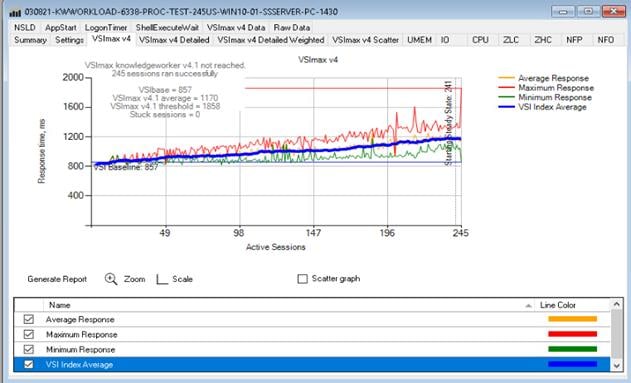Click the Active Sessions axis label

(276, 247)
